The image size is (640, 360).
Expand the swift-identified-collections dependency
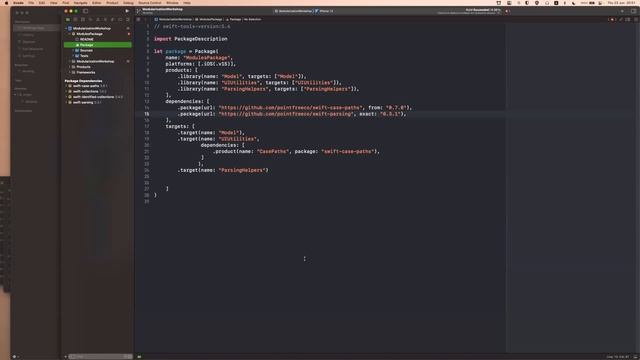coord(66,97)
